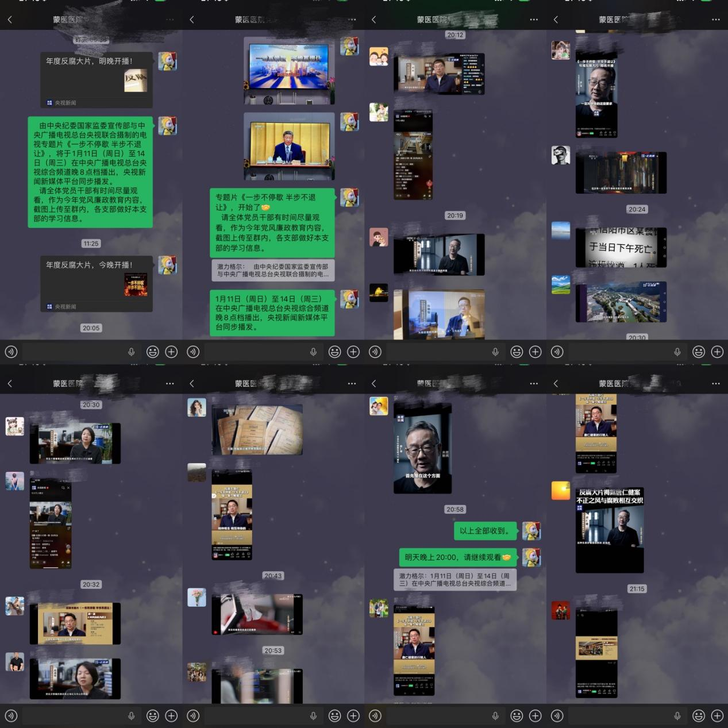This screenshot has height=728, width=728.
Task: Tap the plus icon below the '以上全部收到' chat
Action: tap(535, 715)
